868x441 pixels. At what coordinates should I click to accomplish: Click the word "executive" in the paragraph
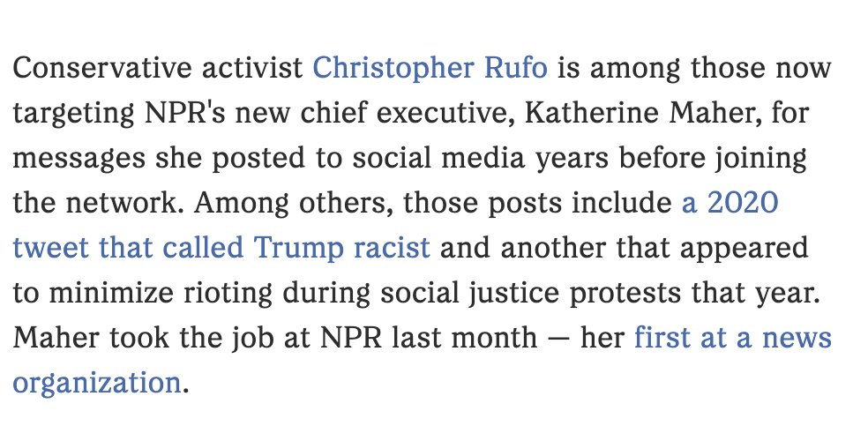pos(445,114)
